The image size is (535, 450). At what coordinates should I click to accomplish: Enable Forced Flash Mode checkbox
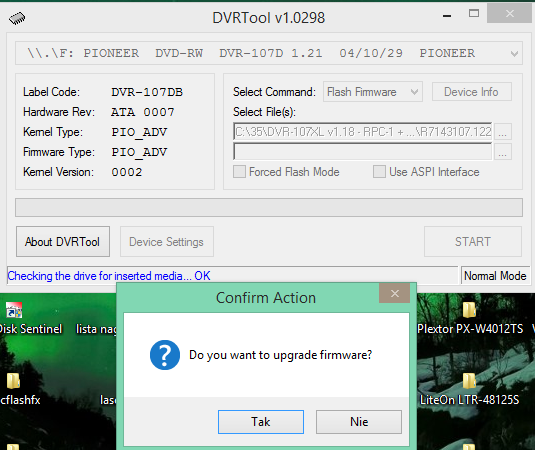[x=239, y=172]
